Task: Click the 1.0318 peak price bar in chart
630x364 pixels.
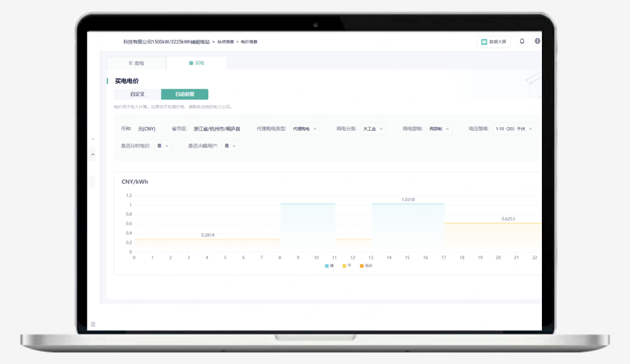Action: coord(408,228)
